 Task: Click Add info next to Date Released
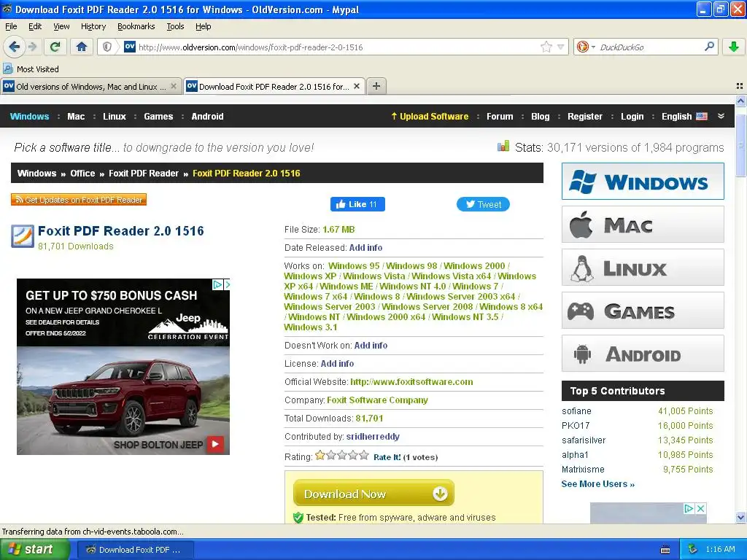pos(366,248)
